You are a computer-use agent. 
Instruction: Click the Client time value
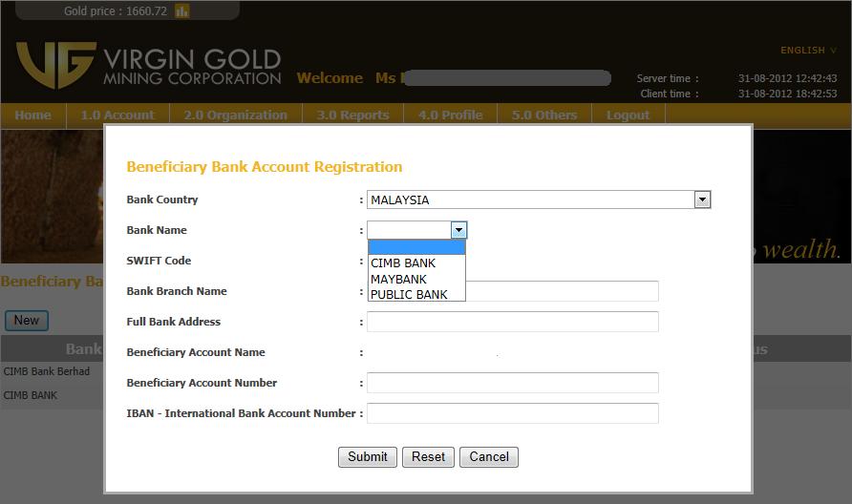[787, 94]
